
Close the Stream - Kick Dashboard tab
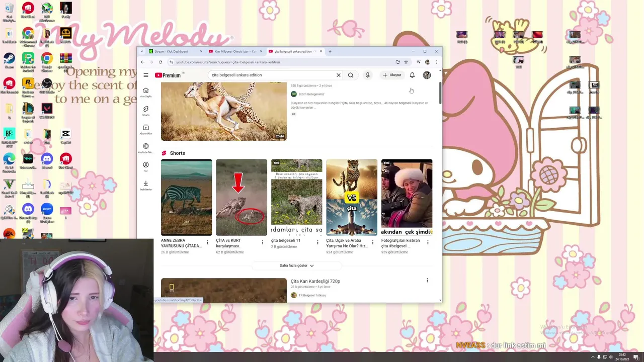click(x=201, y=51)
